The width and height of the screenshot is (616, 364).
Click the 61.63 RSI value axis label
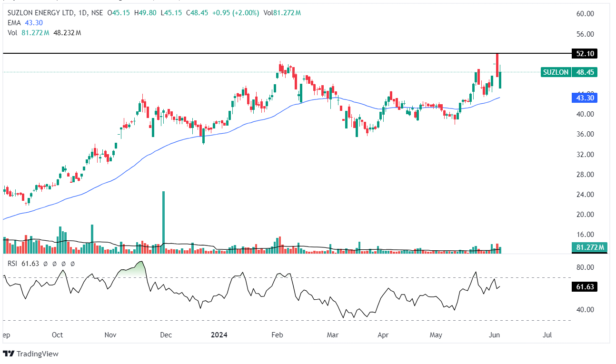point(585,287)
